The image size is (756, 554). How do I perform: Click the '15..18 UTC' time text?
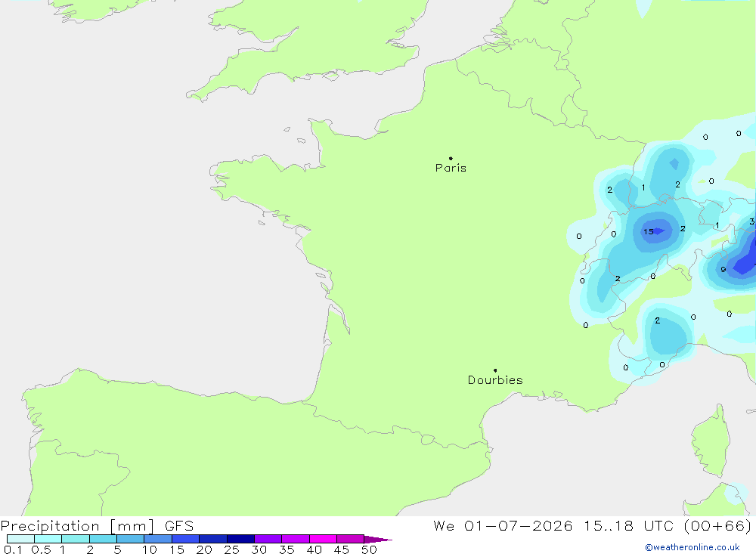[x=627, y=525]
